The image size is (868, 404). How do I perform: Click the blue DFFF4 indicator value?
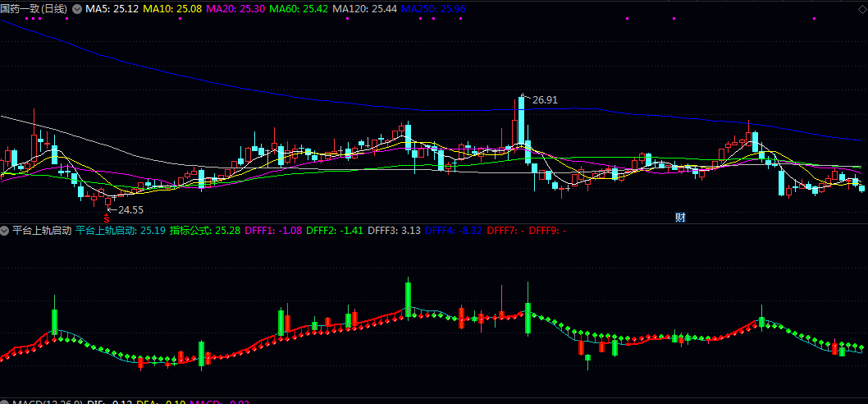click(x=454, y=231)
